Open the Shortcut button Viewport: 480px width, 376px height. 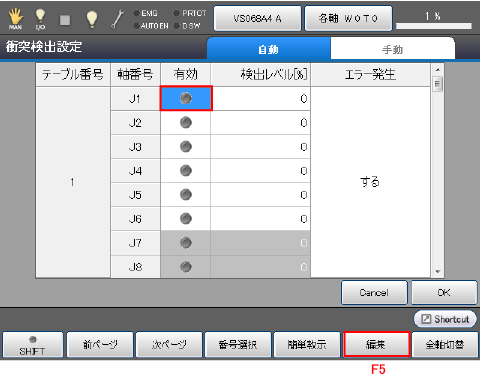[445, 319]
